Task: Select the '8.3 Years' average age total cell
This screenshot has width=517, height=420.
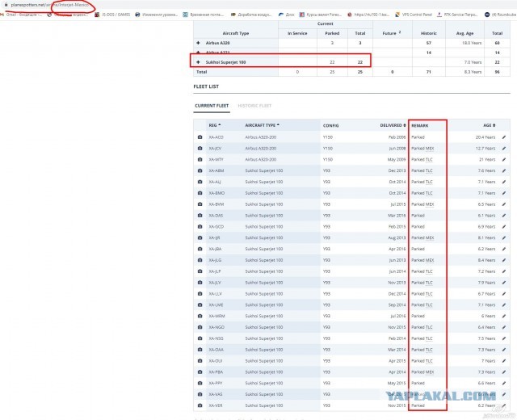Action: (x=473, y=72)
